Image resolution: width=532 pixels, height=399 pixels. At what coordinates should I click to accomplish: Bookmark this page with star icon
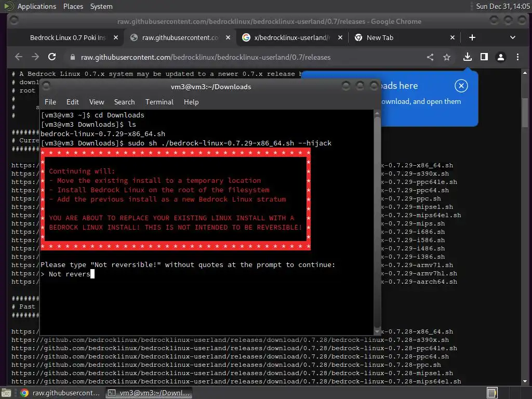tap(446, 57)
